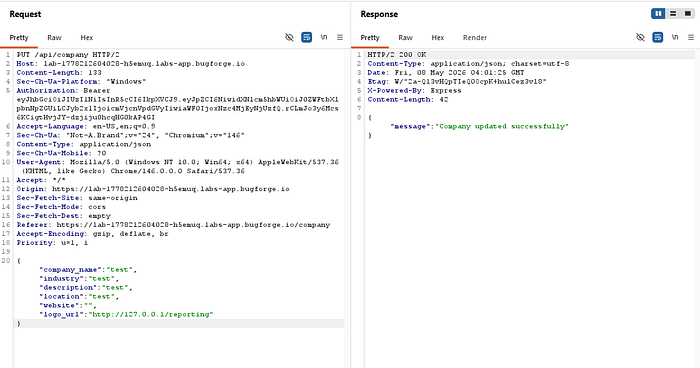Click Content-Type: application/json in request
Viewport: 700px width, 368px height.
[x=83, y=144]
